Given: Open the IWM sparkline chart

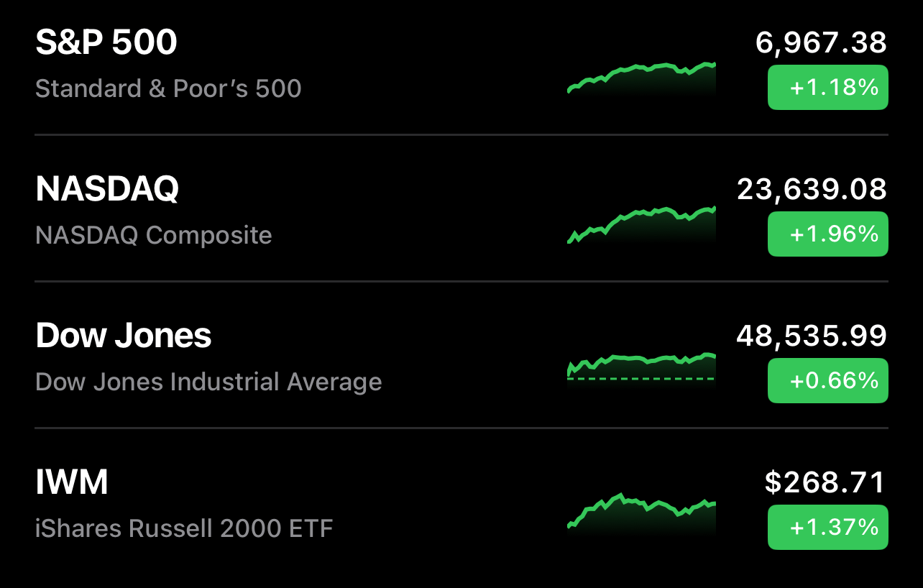Looking at the screenshot, I should 641,514.
